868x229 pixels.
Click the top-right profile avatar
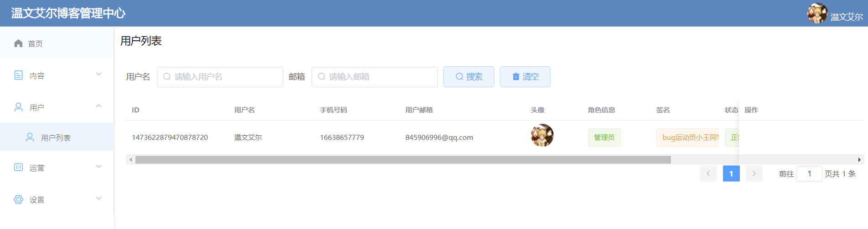coord(817,13)
